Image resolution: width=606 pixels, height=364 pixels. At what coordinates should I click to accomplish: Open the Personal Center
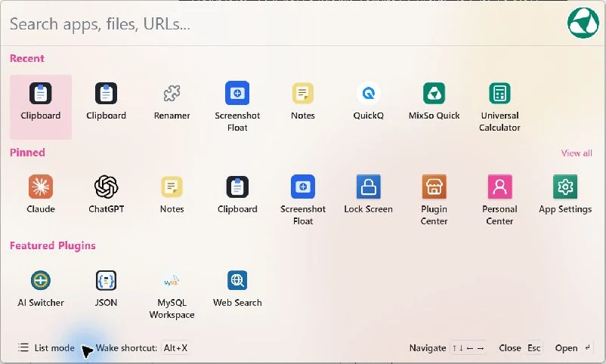coord(499,200)
